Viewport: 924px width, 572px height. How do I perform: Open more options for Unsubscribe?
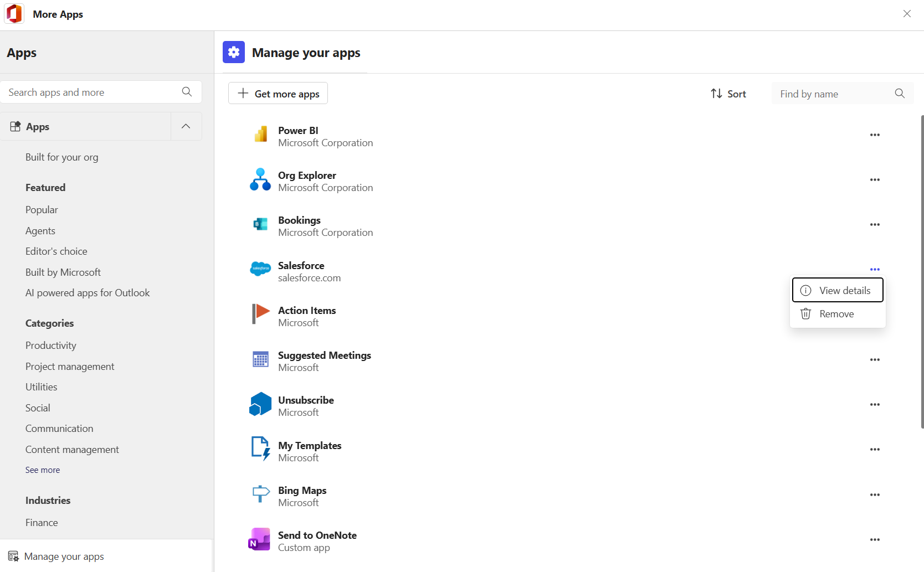pyautogui.click(x=875, y=405)
